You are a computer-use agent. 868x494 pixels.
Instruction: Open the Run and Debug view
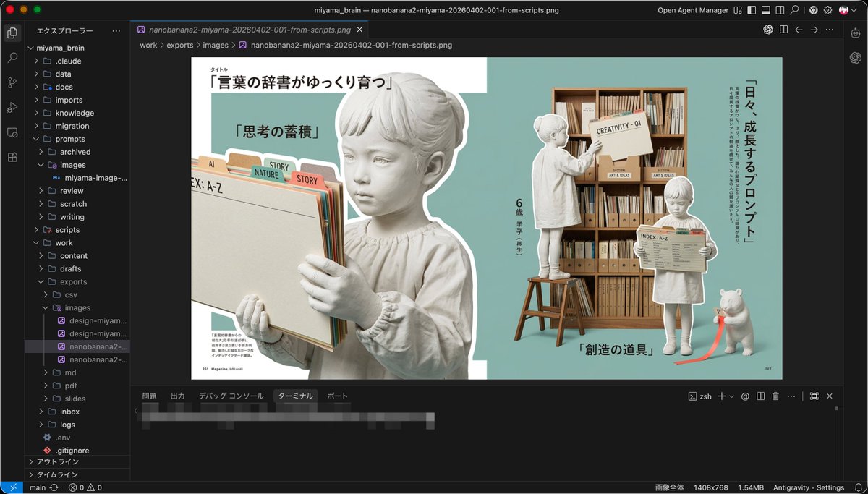pos(12,107)
